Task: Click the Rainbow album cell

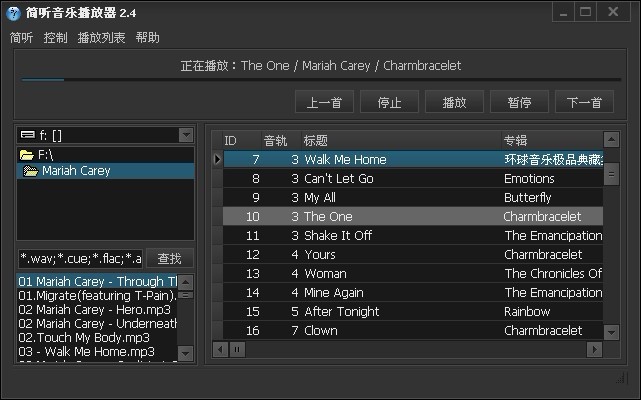Action: coord(552,312)
